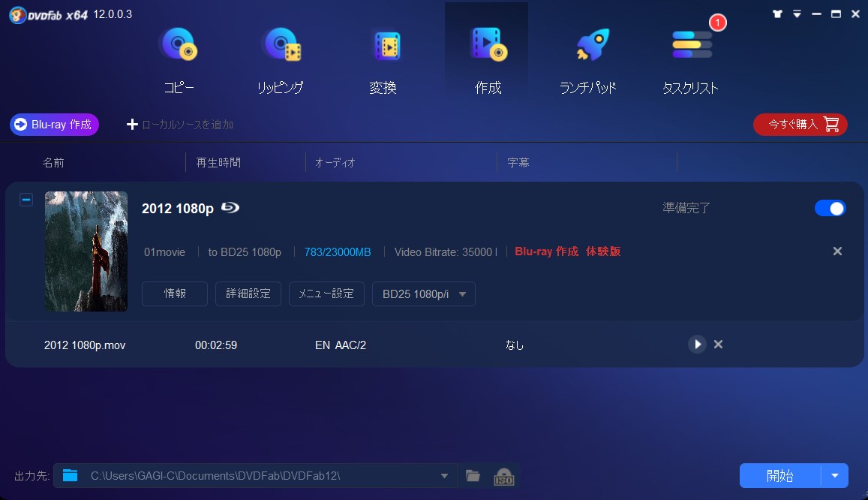Image resolution: width=868 pixels, height=500 pixels.
Task: Open the 変換 (Convert) module
Action: 383,61
